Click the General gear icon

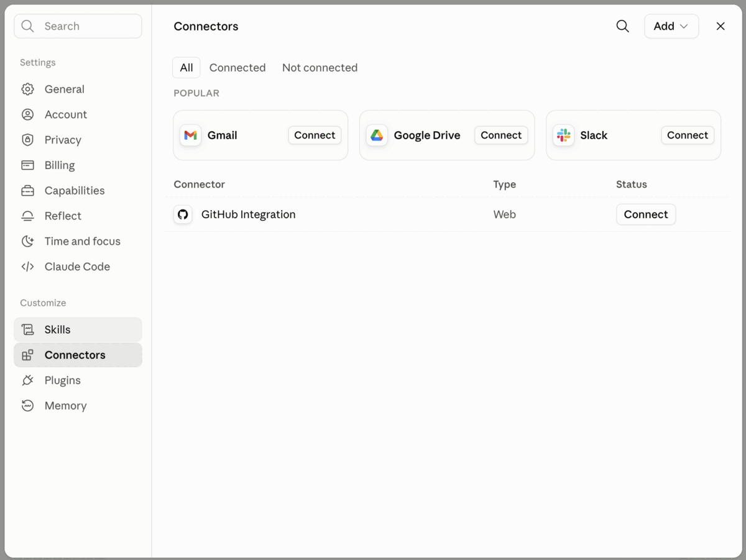27,89
